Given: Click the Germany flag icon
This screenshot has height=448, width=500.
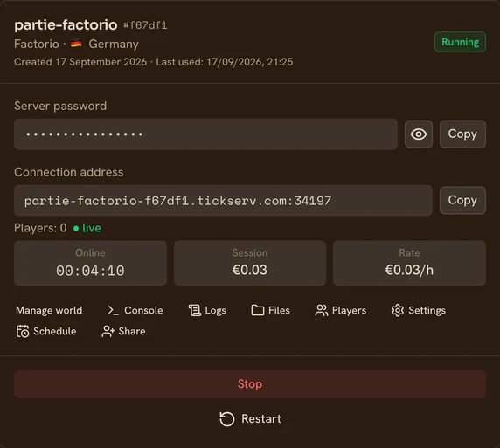Looking at the screenshot, I should point(76,44).
